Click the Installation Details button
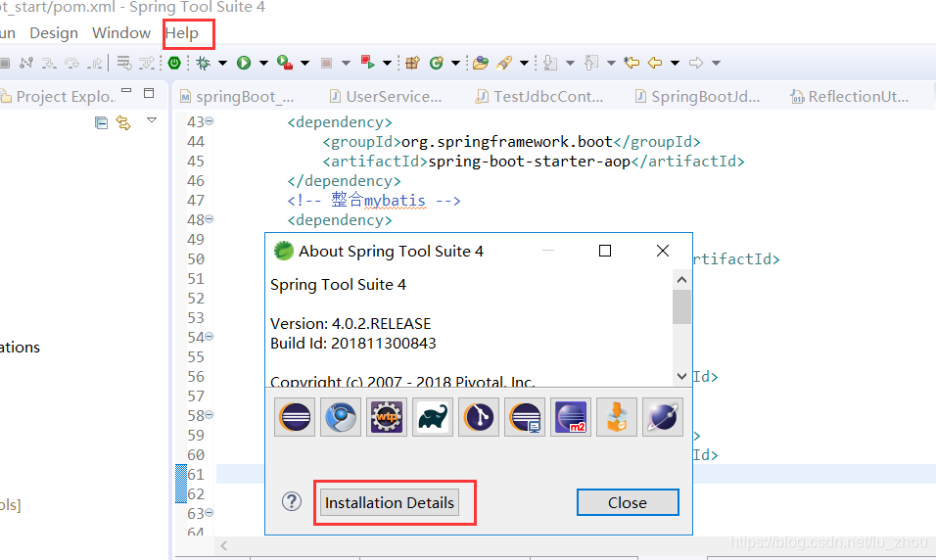 tap(390, 502)
